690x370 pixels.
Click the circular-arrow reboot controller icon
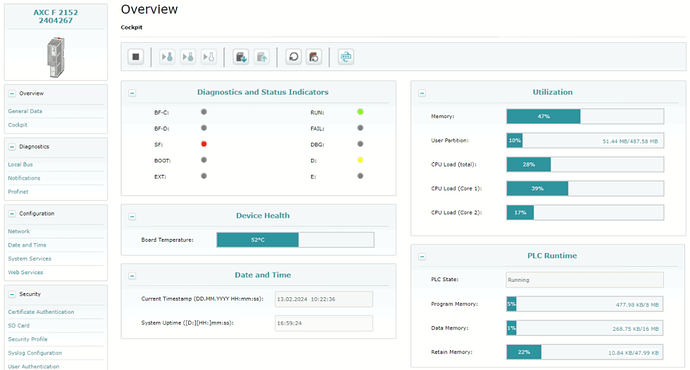tap(294, 57)
